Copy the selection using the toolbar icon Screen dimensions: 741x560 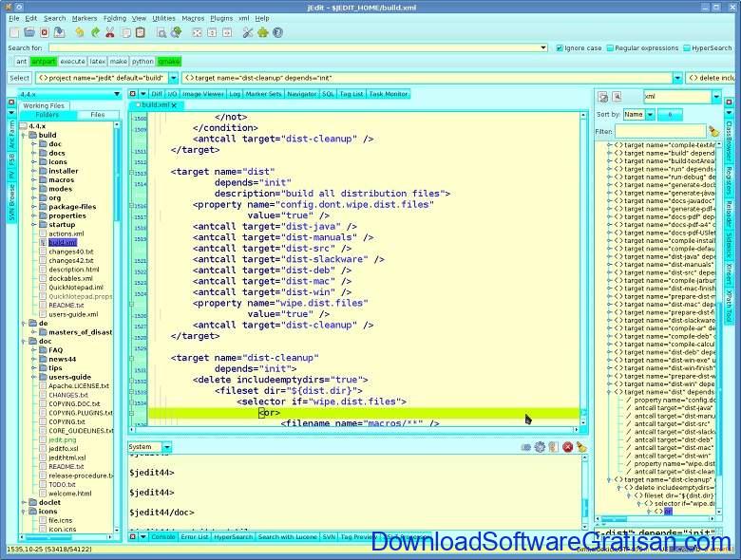(125, 32)
